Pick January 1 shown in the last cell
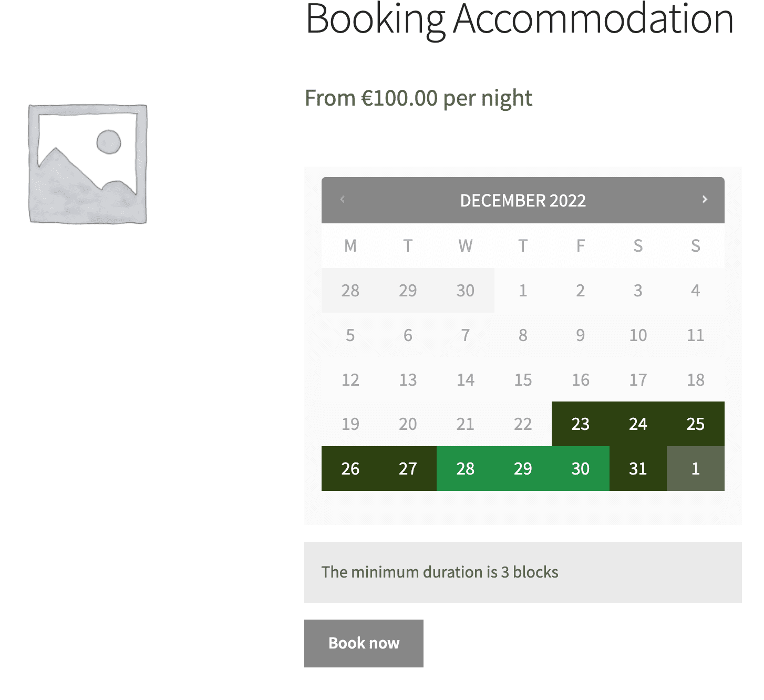This screenshot has height=700, width=764. pos(695,468)
